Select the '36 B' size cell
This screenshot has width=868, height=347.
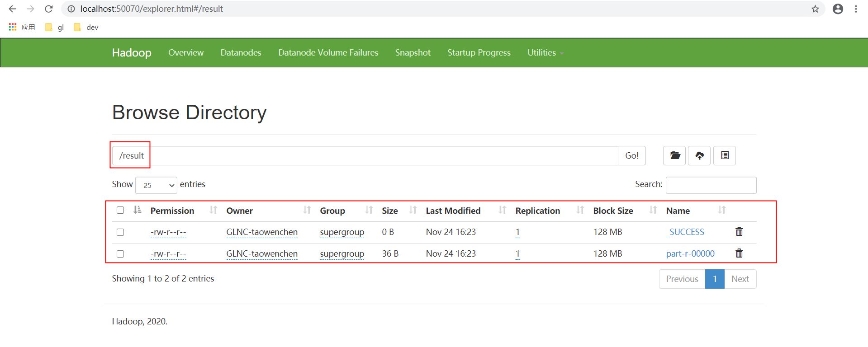tap(390, 253)
